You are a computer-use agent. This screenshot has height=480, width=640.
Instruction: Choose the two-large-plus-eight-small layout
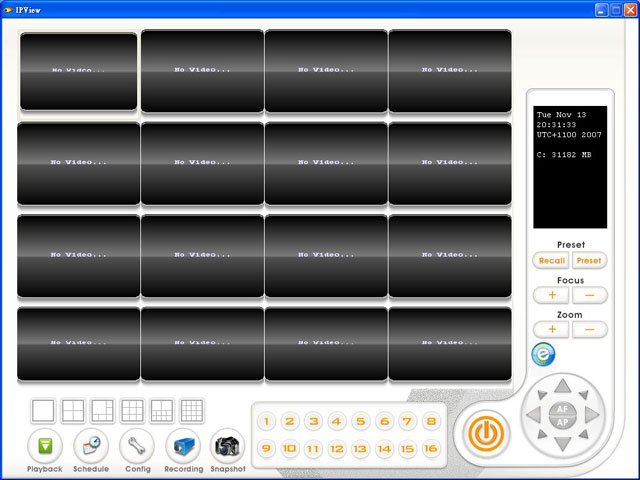[x=162, y=411]
